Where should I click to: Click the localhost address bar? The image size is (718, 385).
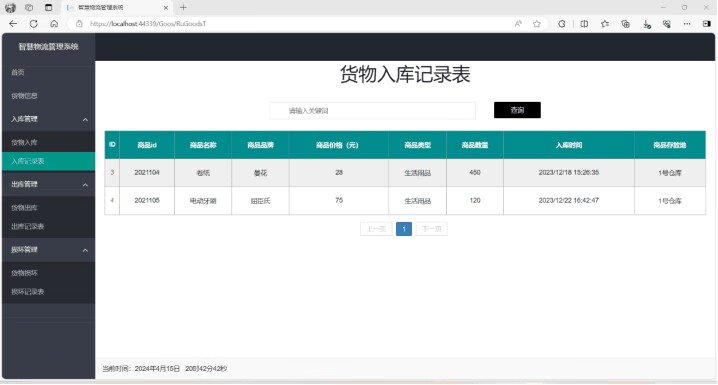click(293, 24)
